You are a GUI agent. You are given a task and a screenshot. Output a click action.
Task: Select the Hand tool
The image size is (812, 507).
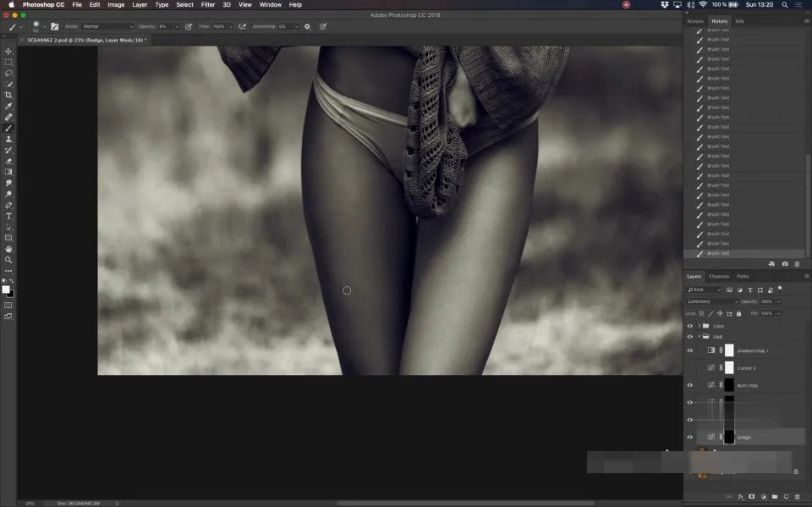click(8, 249)
